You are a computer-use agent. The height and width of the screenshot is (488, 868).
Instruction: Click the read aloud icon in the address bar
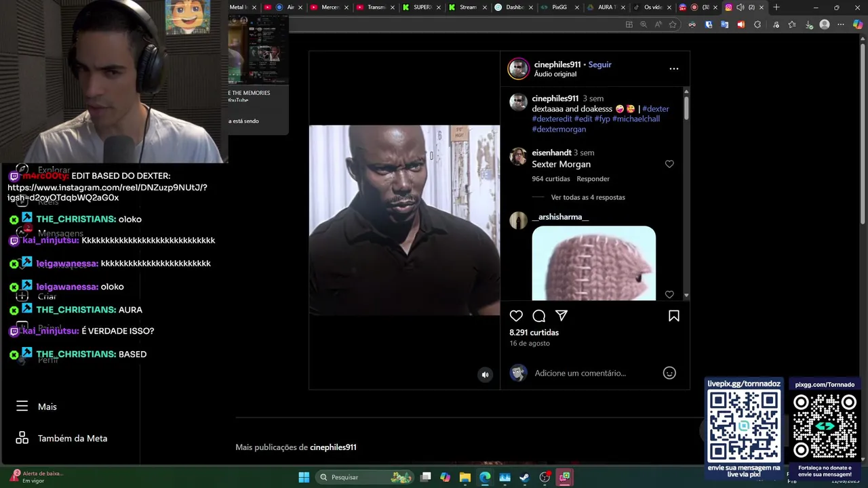click(x=658, y=24)
